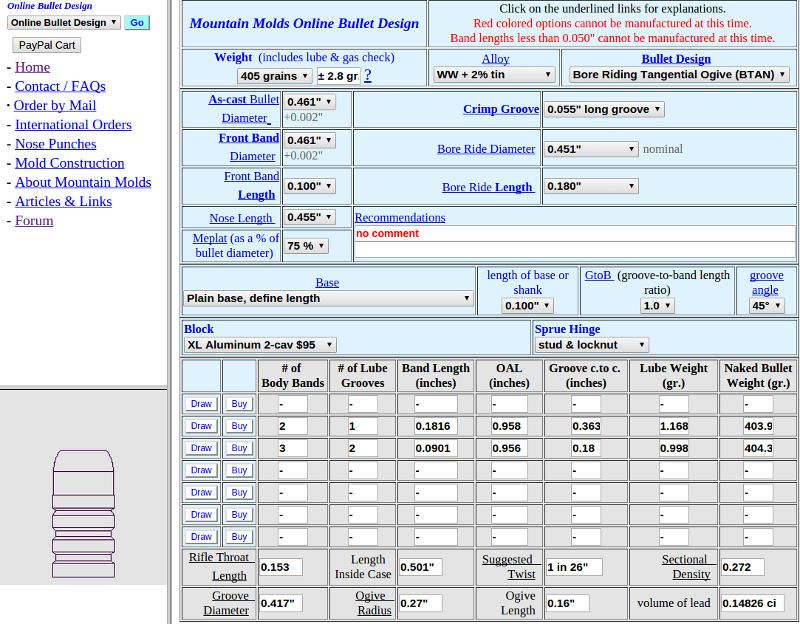Go to the Home page link
The height and width of the screenshot is (624, 800).
pyautogui.click(x=33, y=67)
